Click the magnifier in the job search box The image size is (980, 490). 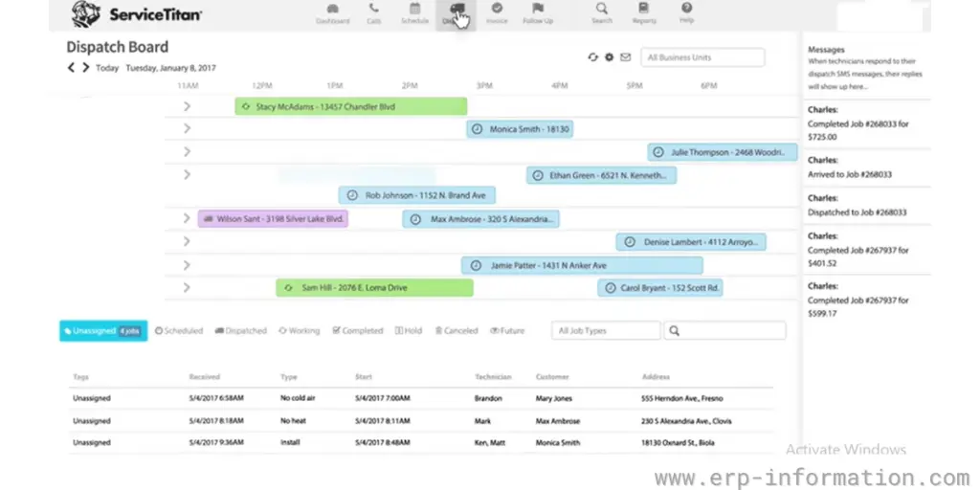674,330
